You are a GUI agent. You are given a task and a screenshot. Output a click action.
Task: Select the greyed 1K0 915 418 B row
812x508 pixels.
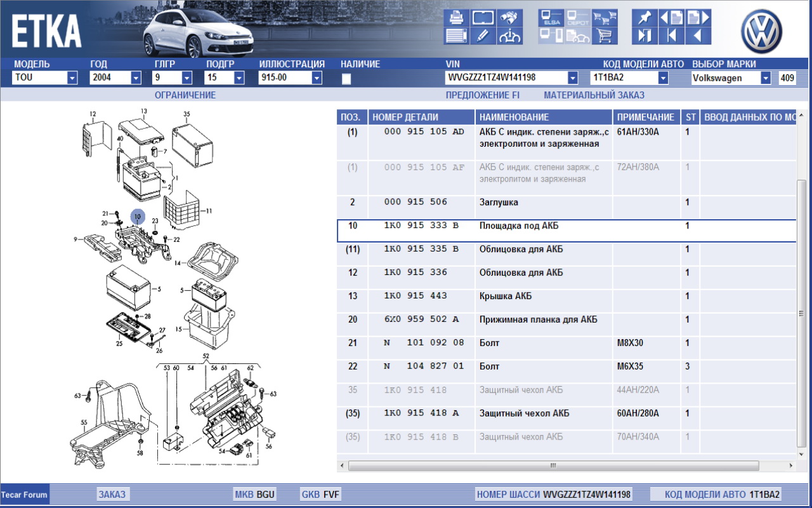566,443
